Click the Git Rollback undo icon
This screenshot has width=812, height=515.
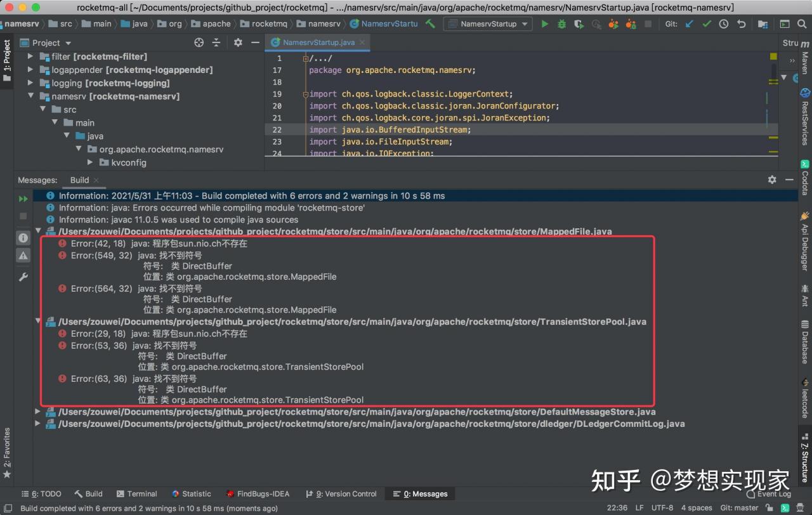[741, 23]
